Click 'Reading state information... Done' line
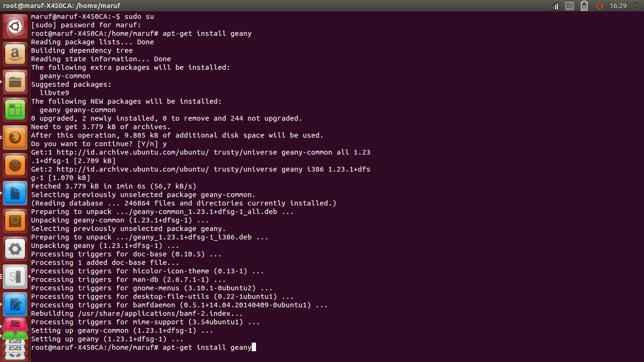The height and width of the screenshot is (362, 644). click(101, 59)
